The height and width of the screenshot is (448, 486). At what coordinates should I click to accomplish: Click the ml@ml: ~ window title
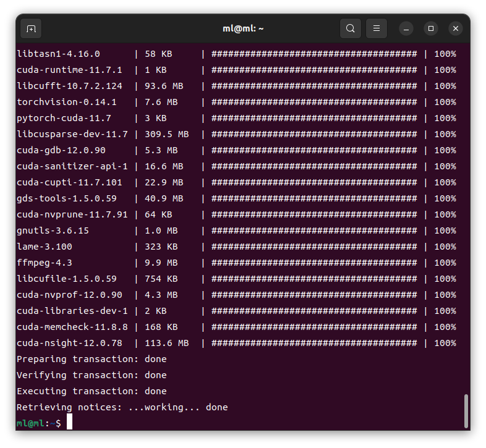(243, 28)
